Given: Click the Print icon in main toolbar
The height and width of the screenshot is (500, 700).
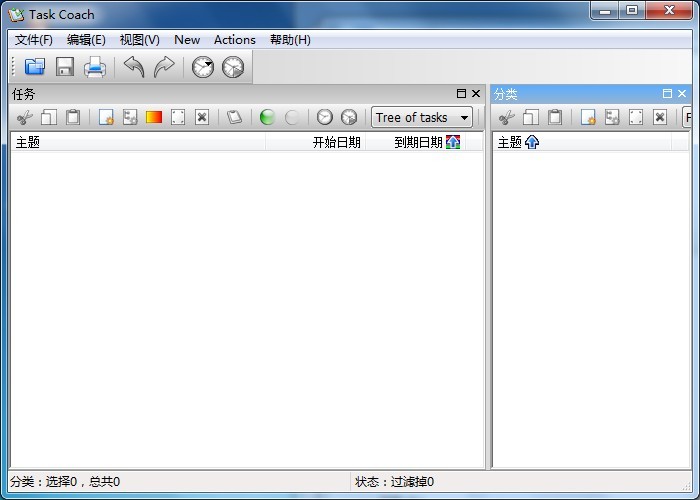Looking at the screenshot, I should [95, 67].
